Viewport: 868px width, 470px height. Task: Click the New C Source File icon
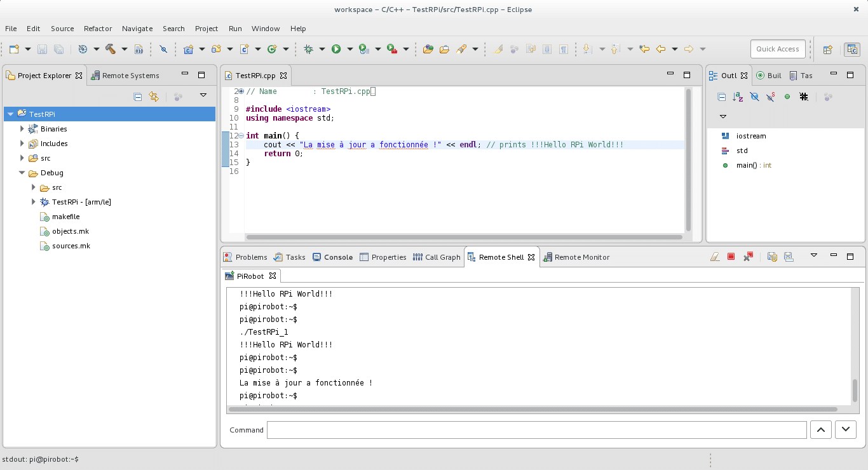244,49
